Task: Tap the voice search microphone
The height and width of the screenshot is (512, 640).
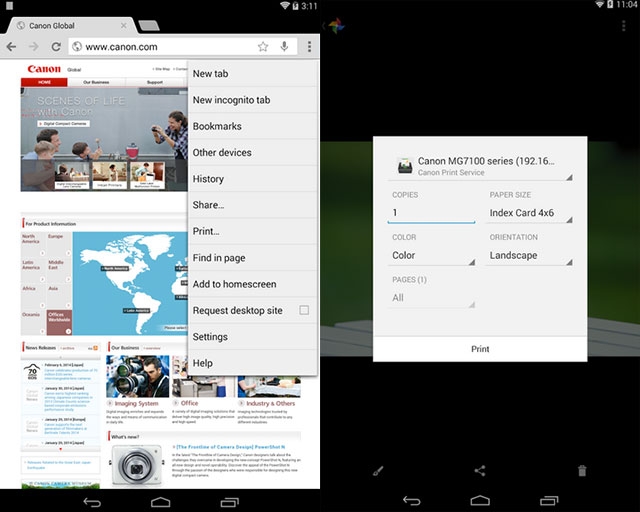Action: point(285,47)
